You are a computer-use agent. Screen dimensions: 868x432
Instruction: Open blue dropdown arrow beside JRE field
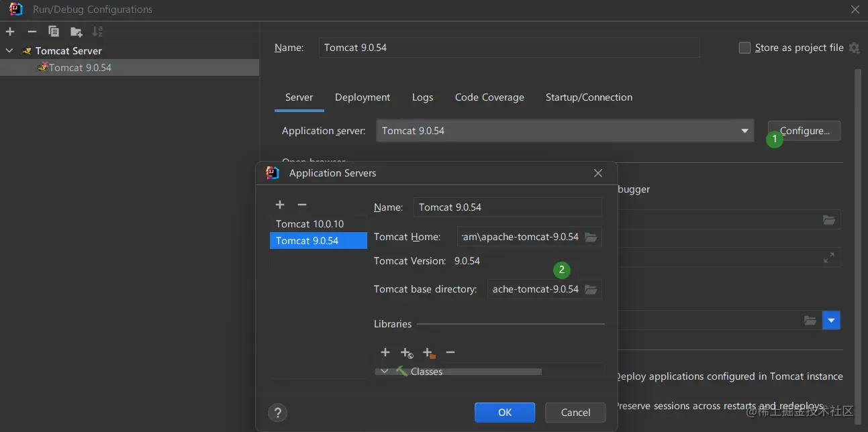point(832,321)
